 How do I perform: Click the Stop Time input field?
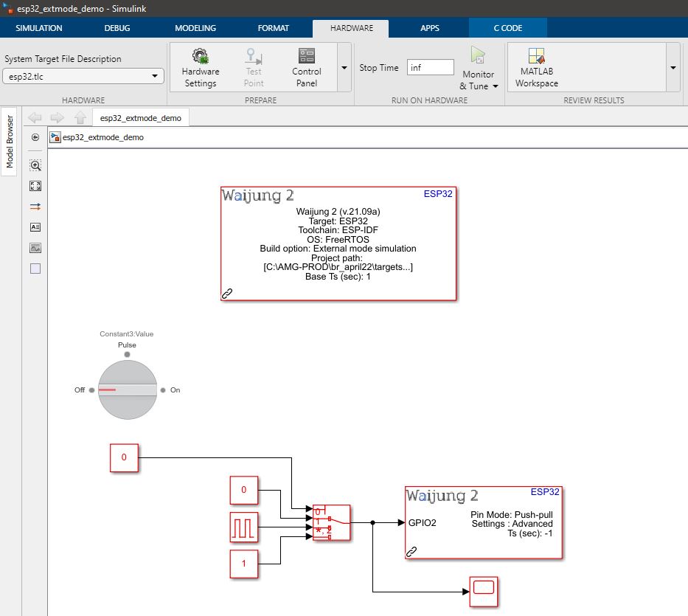tap(430, 67)
